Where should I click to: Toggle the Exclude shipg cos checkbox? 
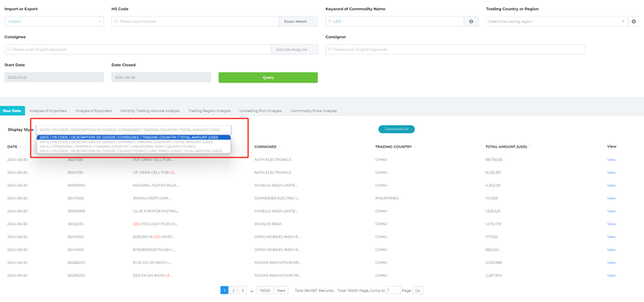click(x=311, y=50)
